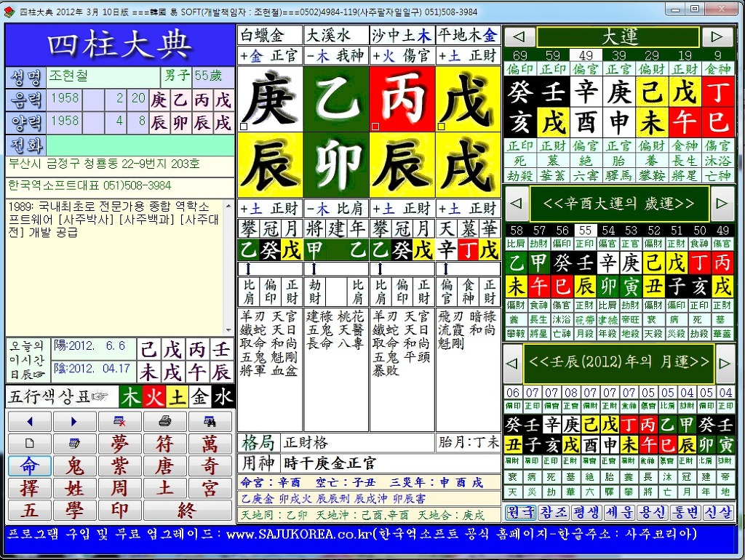
Task: Open the 印 module button
Action: pos(120,511)
